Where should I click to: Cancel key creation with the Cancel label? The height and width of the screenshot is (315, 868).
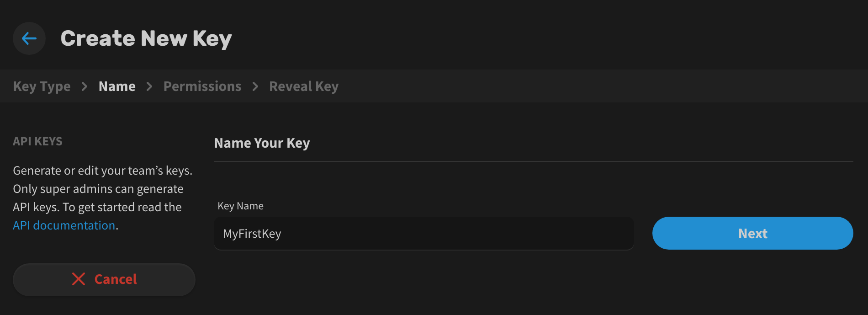pyautogui.click(x=116, y=279)
